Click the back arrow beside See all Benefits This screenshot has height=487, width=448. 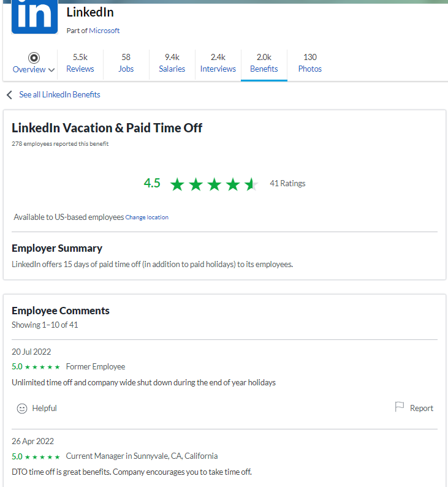9,95
